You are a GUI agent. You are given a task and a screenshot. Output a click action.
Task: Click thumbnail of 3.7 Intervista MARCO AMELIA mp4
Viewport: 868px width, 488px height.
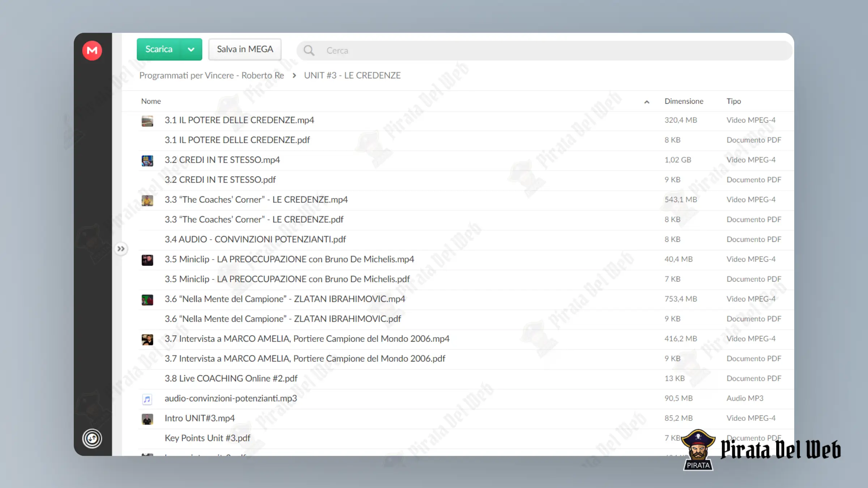[147, 339]
